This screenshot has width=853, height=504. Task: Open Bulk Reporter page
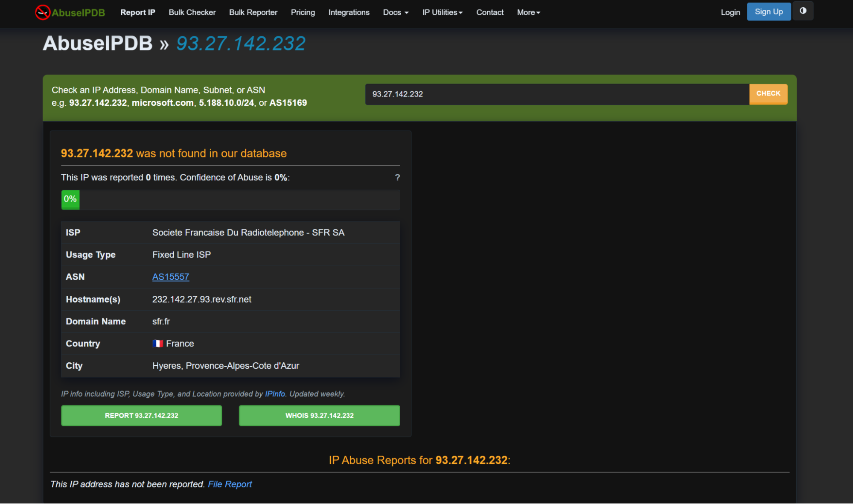253,12
